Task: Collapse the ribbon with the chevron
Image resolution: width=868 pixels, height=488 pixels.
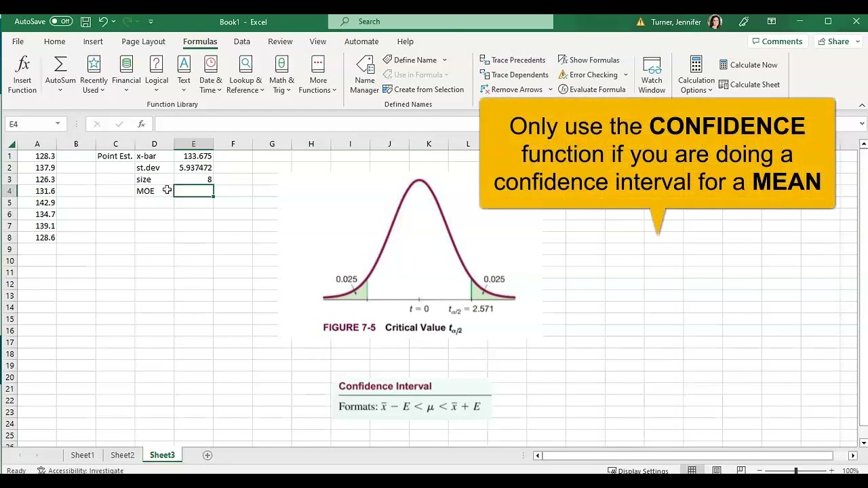Action: 862,105
